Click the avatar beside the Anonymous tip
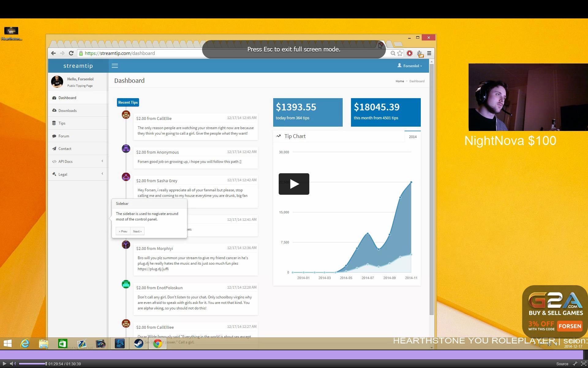This screenshot has height=368, width=588. [x=126, y=149]
